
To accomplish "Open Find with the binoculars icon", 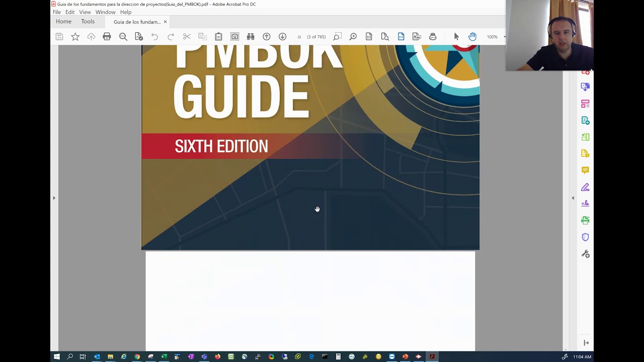I will tap(251, 37).
